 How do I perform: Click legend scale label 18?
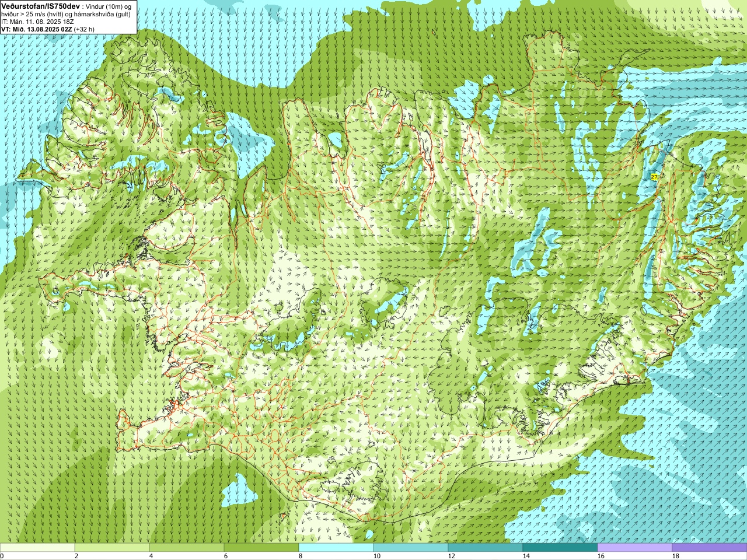pyautogui.click(x=676, y=556)
